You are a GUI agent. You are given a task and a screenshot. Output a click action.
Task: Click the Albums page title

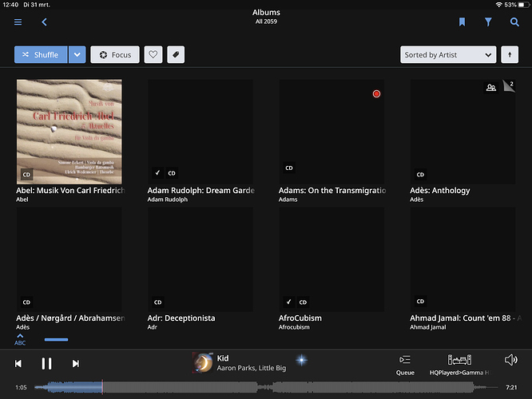266,12
